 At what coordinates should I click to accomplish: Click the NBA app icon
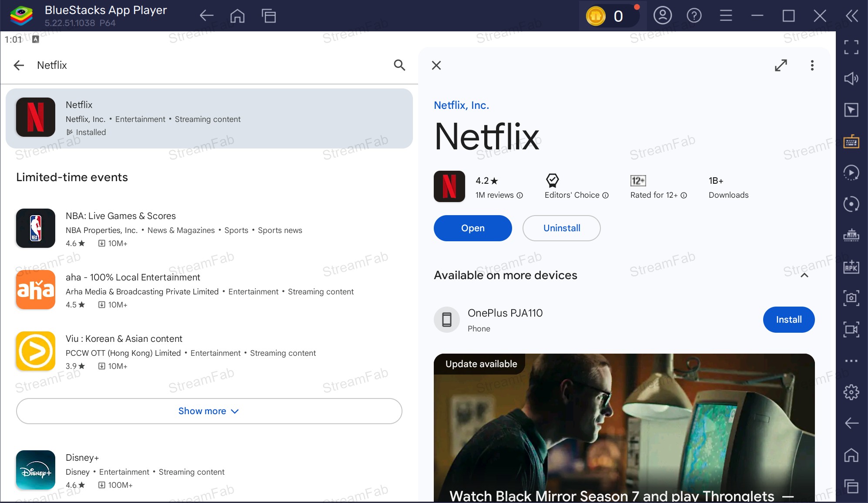[36, 228]
